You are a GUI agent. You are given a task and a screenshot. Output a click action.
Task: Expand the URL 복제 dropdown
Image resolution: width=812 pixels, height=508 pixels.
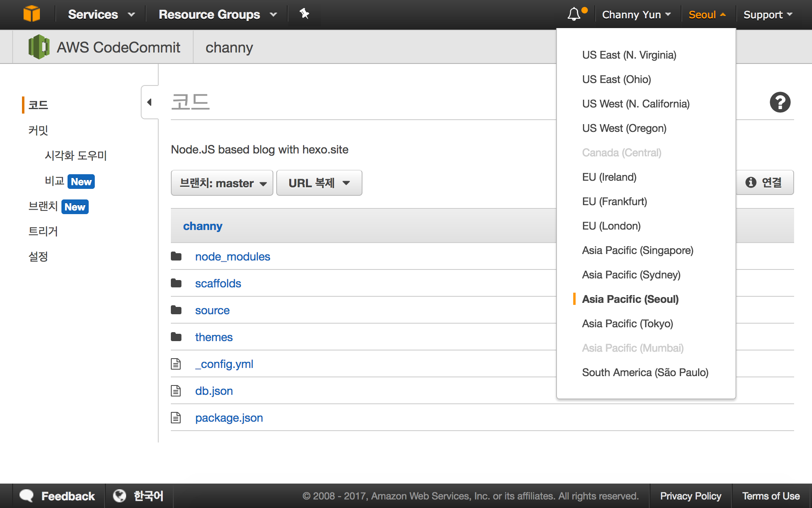point(319,183)
